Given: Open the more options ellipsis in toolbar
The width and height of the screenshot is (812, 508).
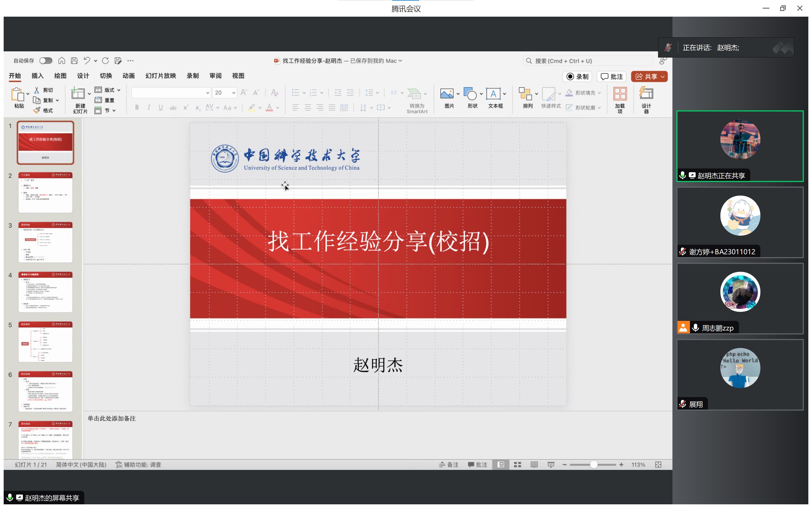Looking at the screenshot, I should pos(131,60).
